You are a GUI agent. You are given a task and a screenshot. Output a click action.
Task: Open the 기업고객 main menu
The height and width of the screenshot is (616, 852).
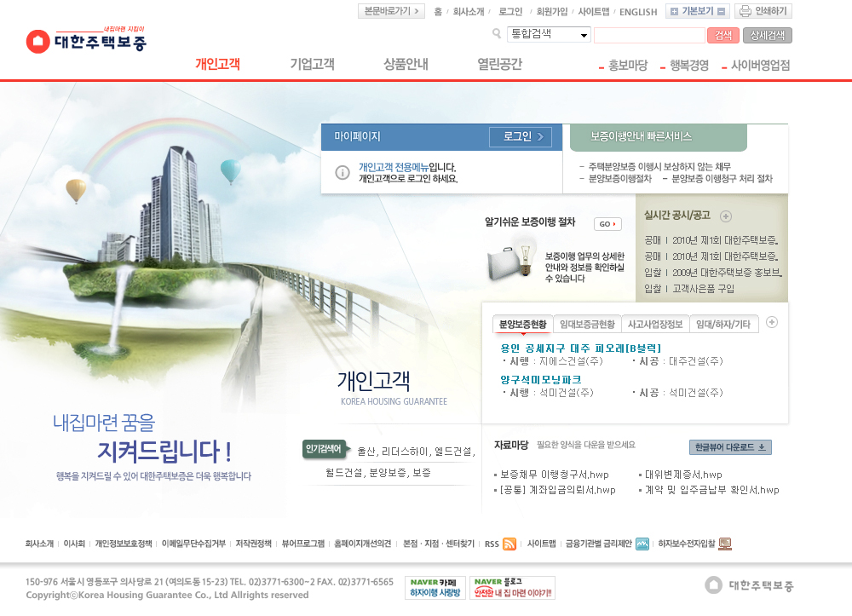coord(312,64)
